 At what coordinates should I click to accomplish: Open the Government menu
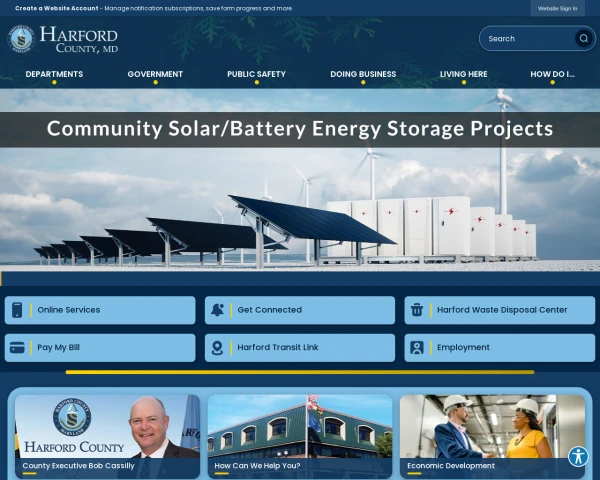coord(155,74)
